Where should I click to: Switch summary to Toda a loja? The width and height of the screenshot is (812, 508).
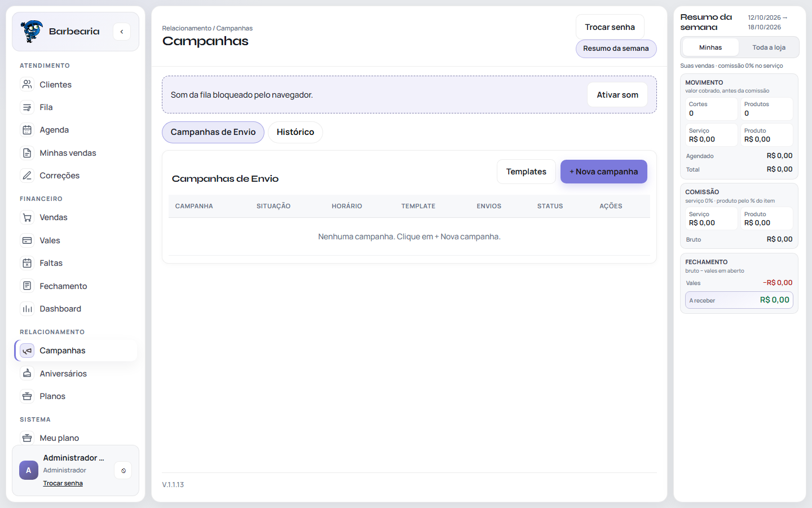point(769,47)
